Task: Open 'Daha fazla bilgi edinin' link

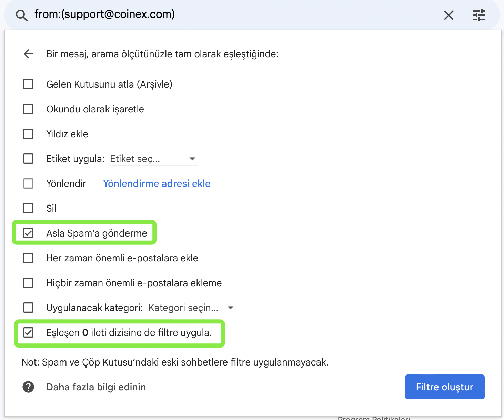Action: click(96, 387)
